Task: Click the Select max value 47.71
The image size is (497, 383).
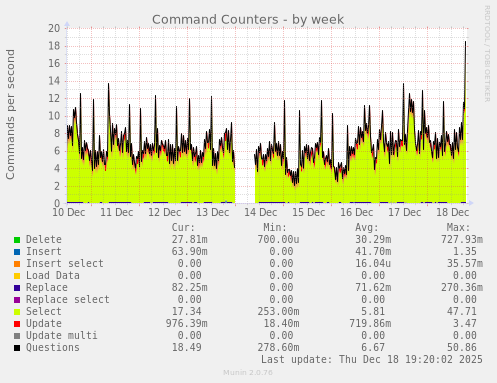Action: click(462, 312)
